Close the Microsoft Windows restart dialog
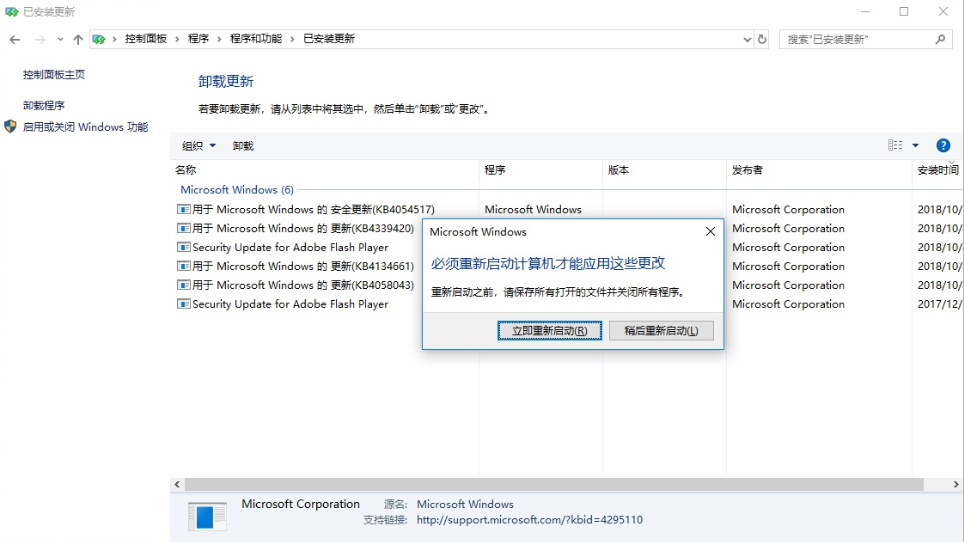 click(x=711, y=232)
